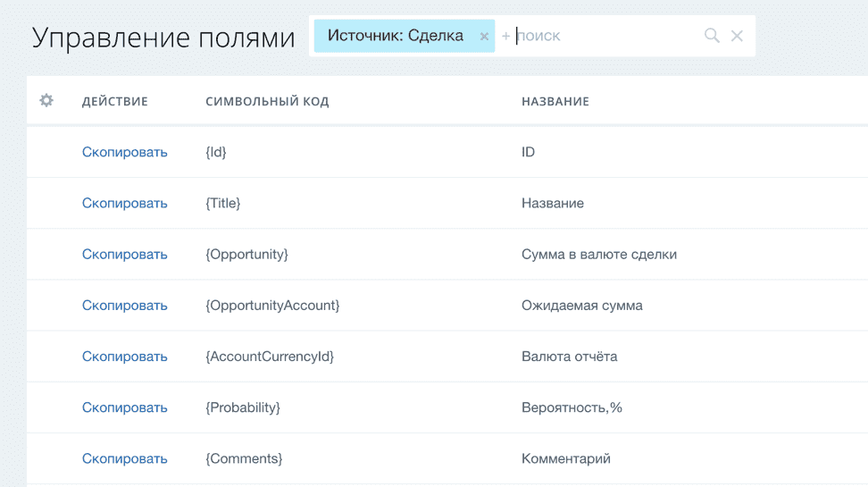This screenshot has width=868, height=487.
Task: Copy the {Opportunity} field code
Action: (x=124, y=254)
